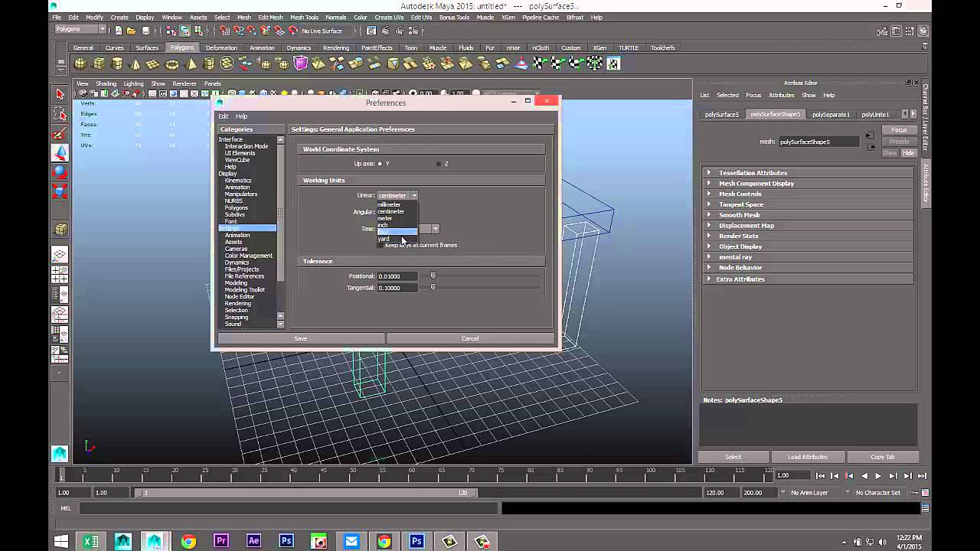The image size is (980, 551).
Task: Select Color Management in Categories list
Action: click(249, 256)
